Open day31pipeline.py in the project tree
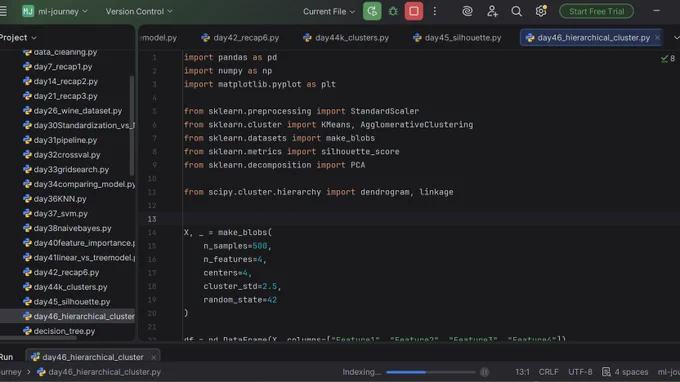Image resolution: width=680 pixels, height=382 pixels. pyautogui.click(x=65, y=140)
